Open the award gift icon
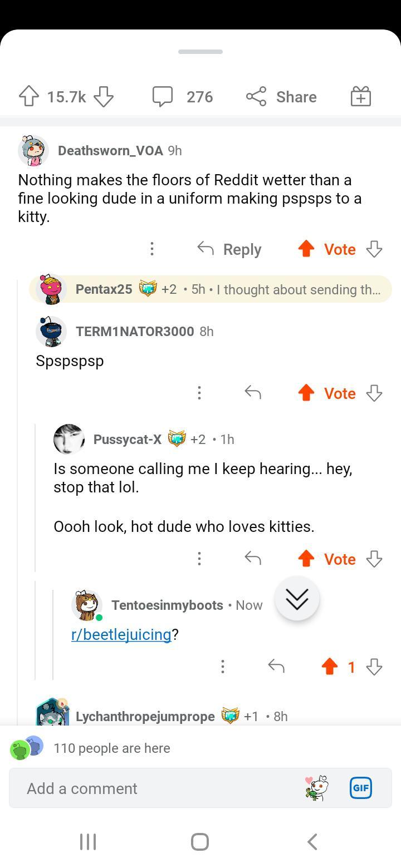 (361, 96)
